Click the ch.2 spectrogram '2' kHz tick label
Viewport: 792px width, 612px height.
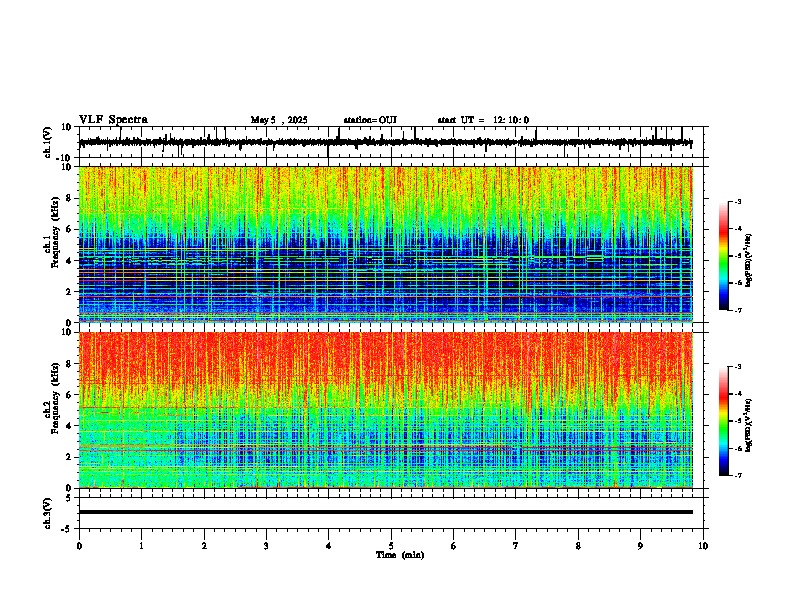coord(69,457)
